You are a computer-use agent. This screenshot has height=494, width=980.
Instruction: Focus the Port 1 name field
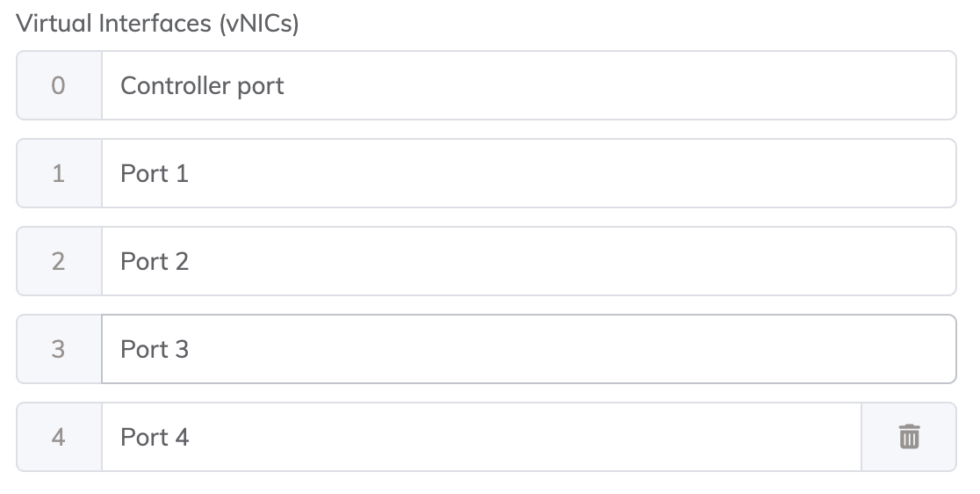click(527, 173)
